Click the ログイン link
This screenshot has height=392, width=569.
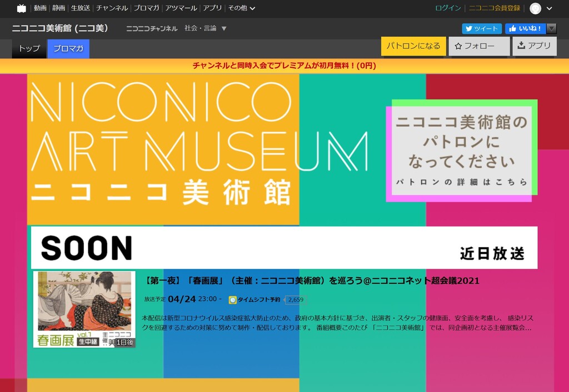tap(448, 8)
